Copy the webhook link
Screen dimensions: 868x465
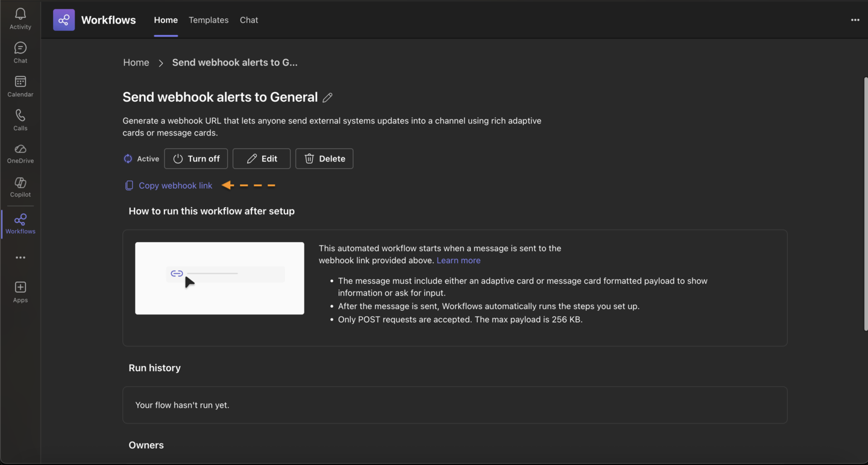(x=175, y=186)
